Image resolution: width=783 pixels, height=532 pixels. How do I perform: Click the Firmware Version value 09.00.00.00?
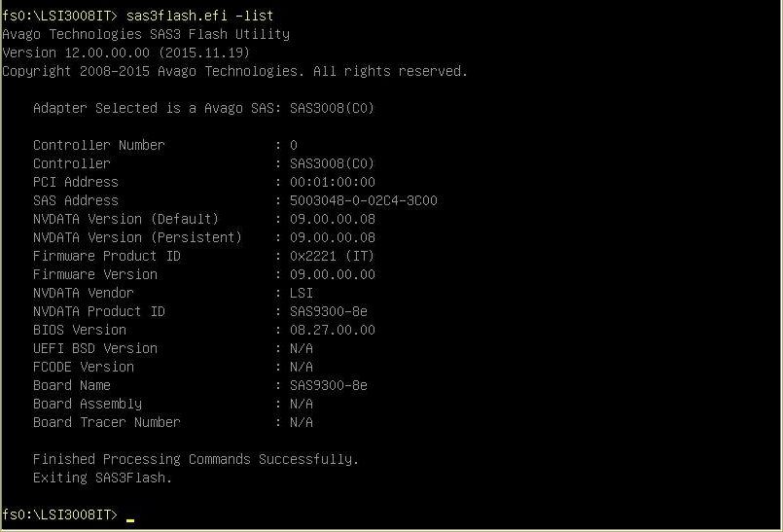[x=333, y=275]
